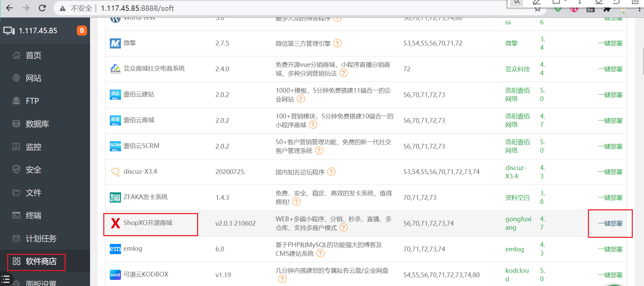Deploy 可道云KODBOX with 一键部署
644x286 pixels.
click(x=610, y=275)
